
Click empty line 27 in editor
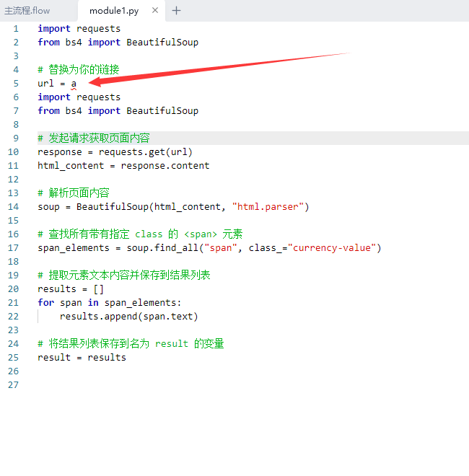click(x=243, y=385)
